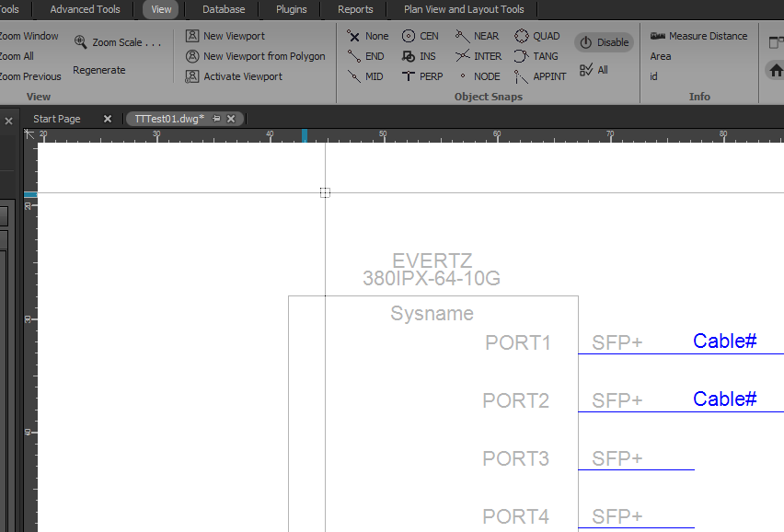
Task: Select the PORT4 label in drawing
Action: 516,516
